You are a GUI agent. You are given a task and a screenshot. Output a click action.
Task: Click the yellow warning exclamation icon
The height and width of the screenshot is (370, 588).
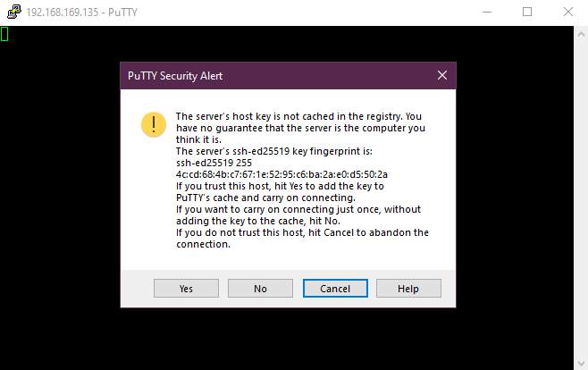[154, 123]
